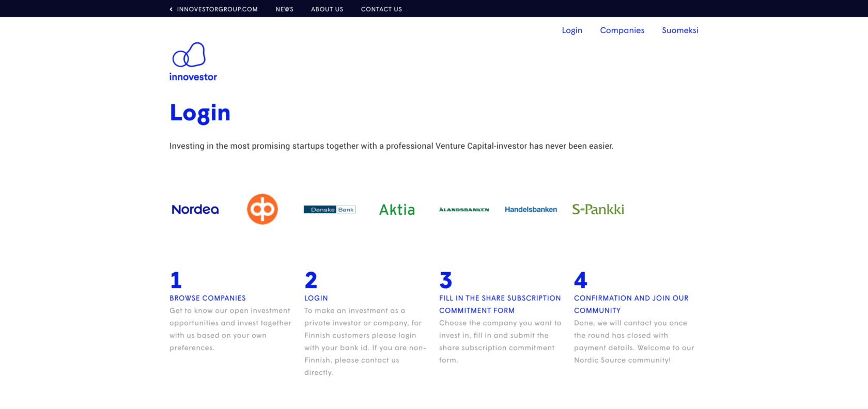Viewport: 868px width, 409px height.
Task: Open the Login navigation link
Action: pyautogui.click(x=572, y=30)
